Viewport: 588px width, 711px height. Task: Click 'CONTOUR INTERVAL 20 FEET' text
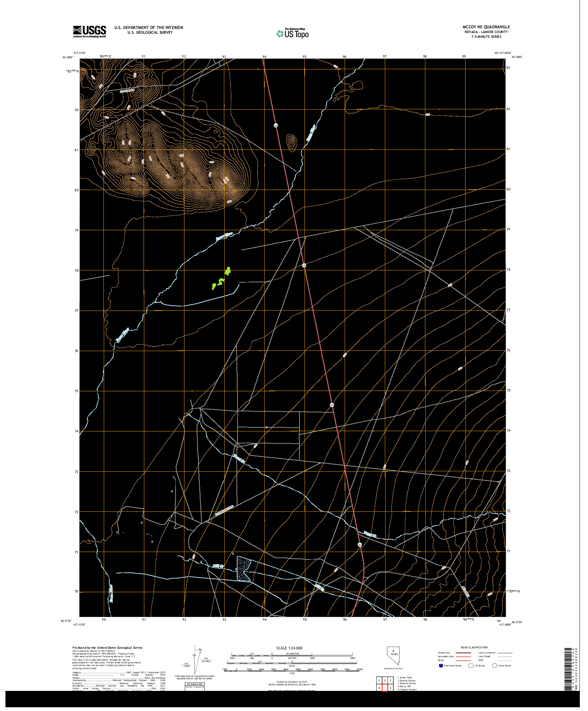292,682
